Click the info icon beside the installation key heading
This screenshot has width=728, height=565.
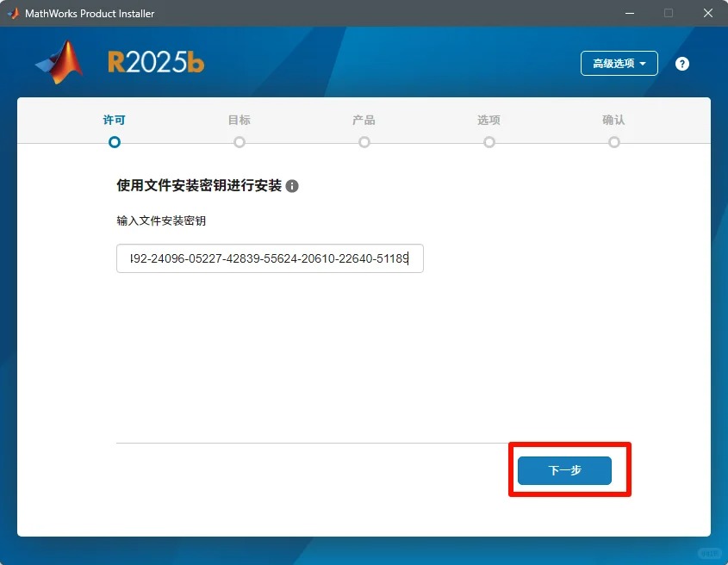292,185
